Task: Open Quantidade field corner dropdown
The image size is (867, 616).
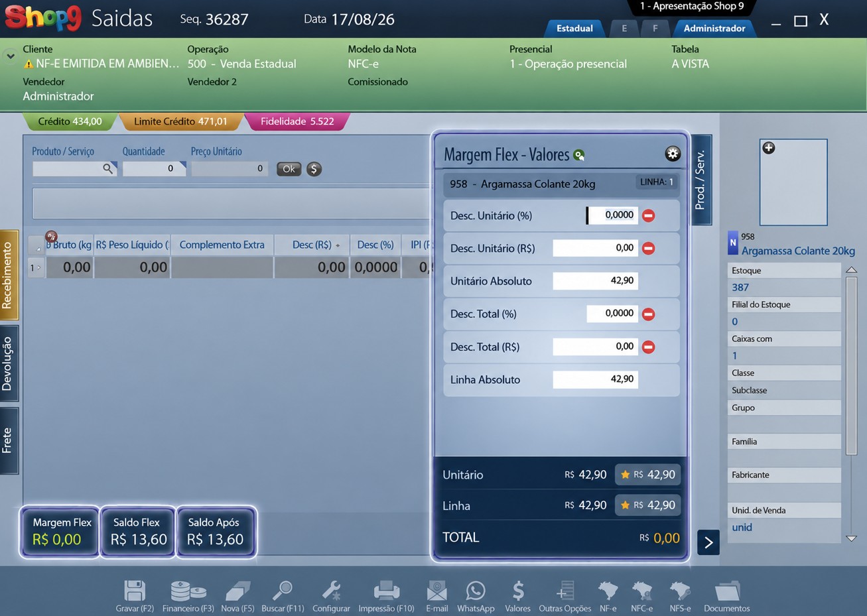Action: [182, 164]
